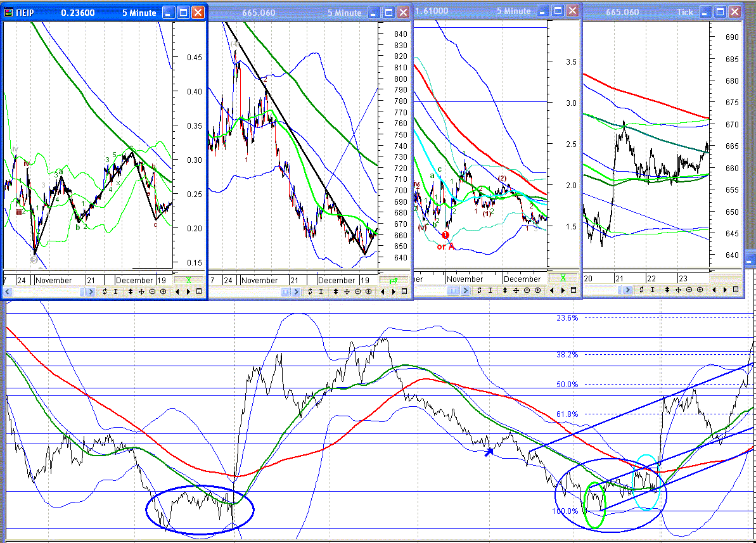Select the I-beam cursor tool in the 665.060 5 Minute chart
The image size is (756, 543).
pyautogui.click(x=321, y=291)
